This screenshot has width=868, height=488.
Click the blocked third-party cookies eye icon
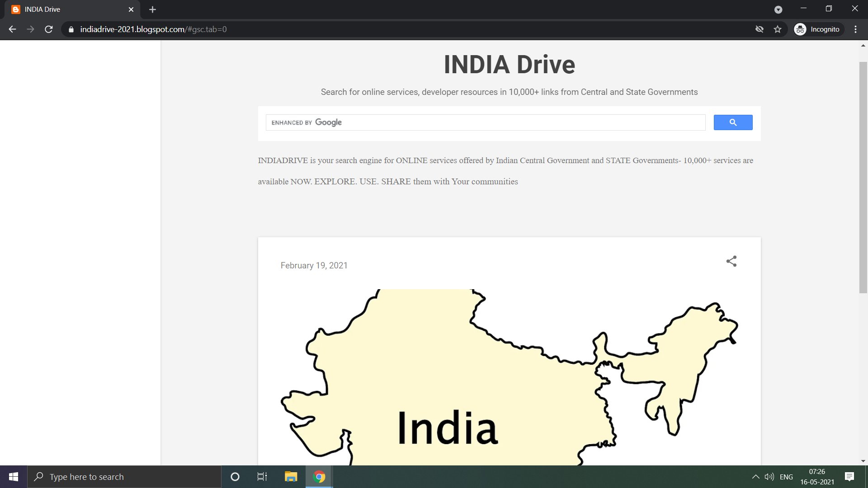click(x=759, y=29)
